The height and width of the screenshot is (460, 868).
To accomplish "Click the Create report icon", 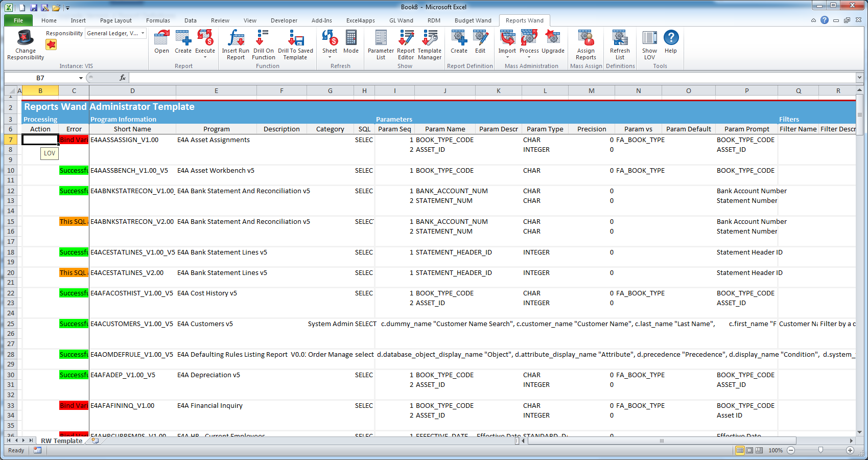I will pyautogui.click(x=183, y=37).
